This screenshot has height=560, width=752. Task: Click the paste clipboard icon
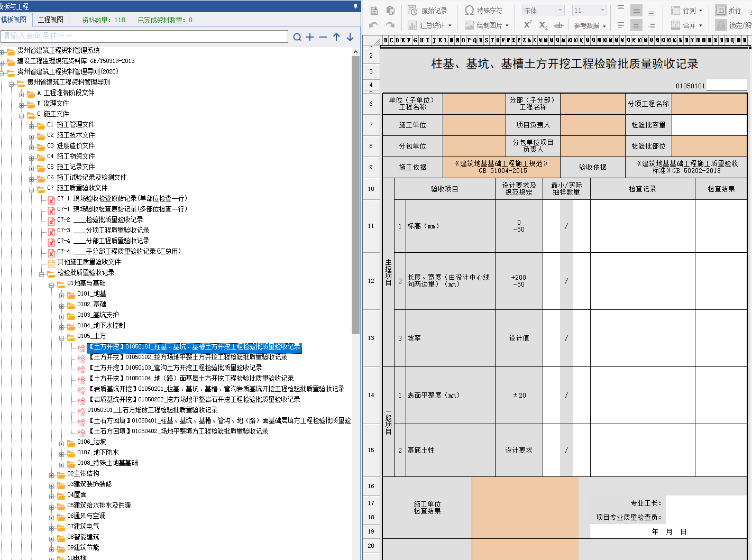390,11
